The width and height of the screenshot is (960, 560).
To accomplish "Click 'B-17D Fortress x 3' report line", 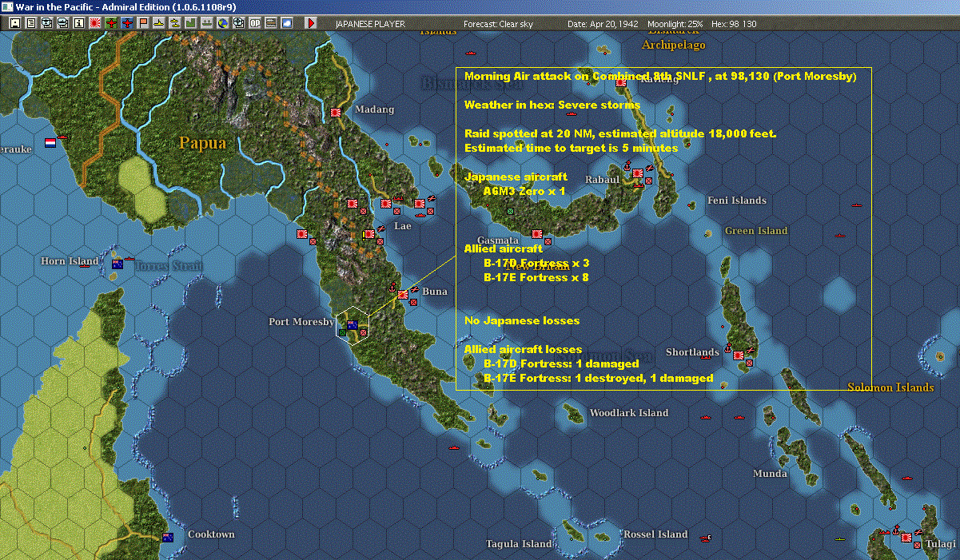I will (x=536, y=263).
